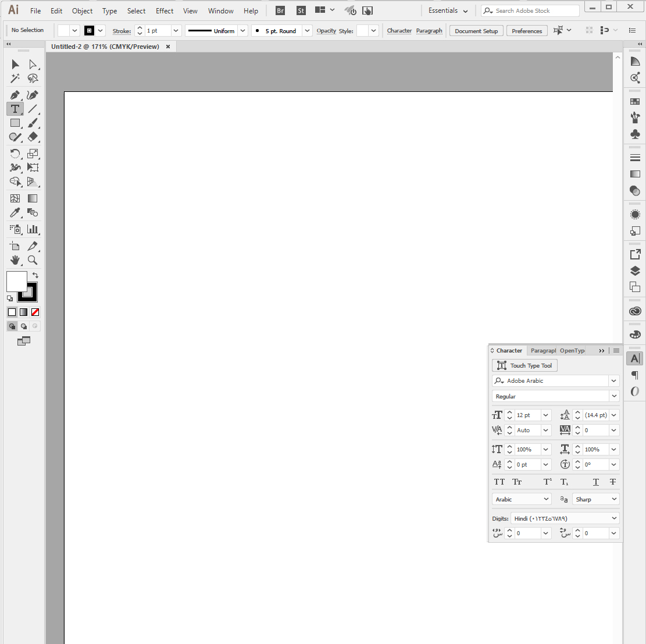The image size is (646, 644).
Task: Apply strikethrough formatting
Action: click(x=612, y=482)
